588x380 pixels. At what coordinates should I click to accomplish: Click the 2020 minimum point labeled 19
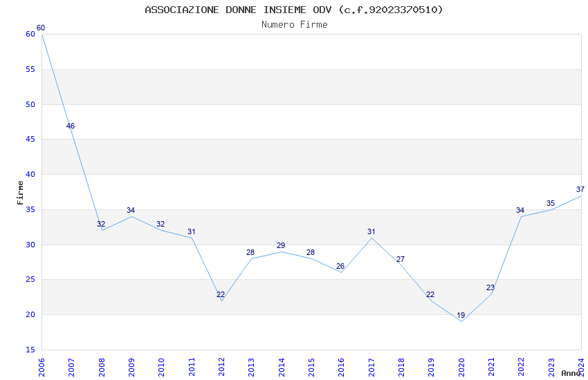pyautogui.click(x=461, y=315)
